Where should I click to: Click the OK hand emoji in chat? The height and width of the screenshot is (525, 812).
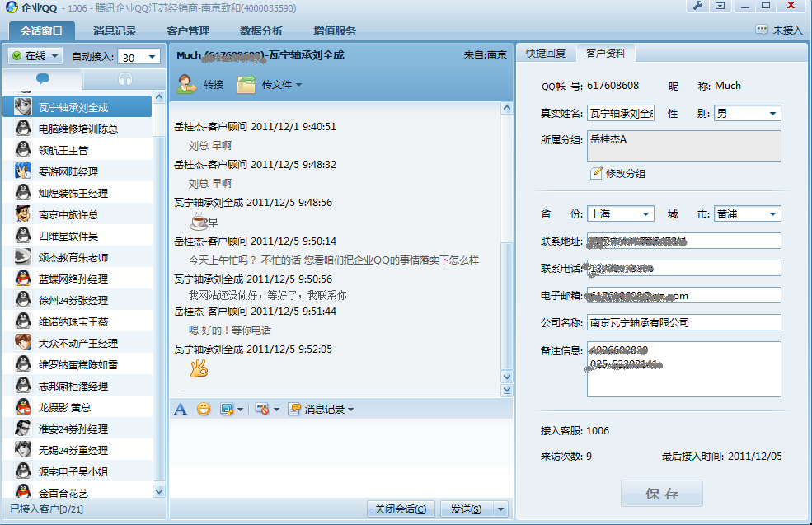[x=199, y=368]
